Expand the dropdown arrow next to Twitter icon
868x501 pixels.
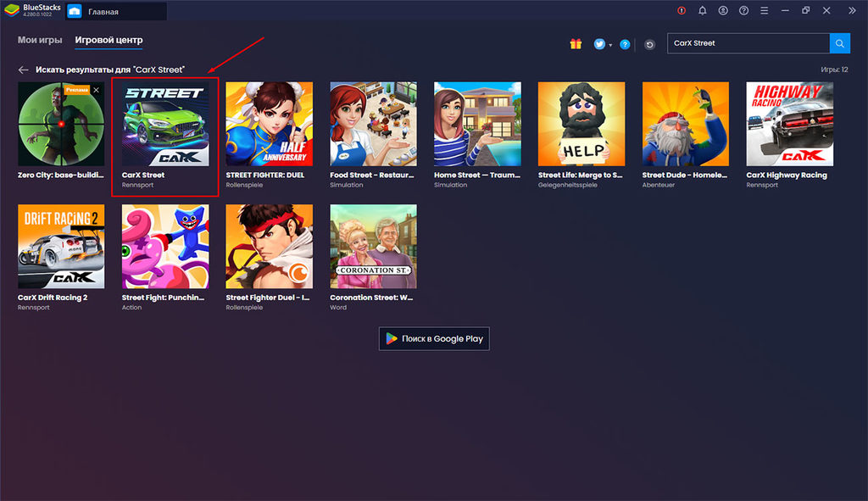click(x=610, y=45)
